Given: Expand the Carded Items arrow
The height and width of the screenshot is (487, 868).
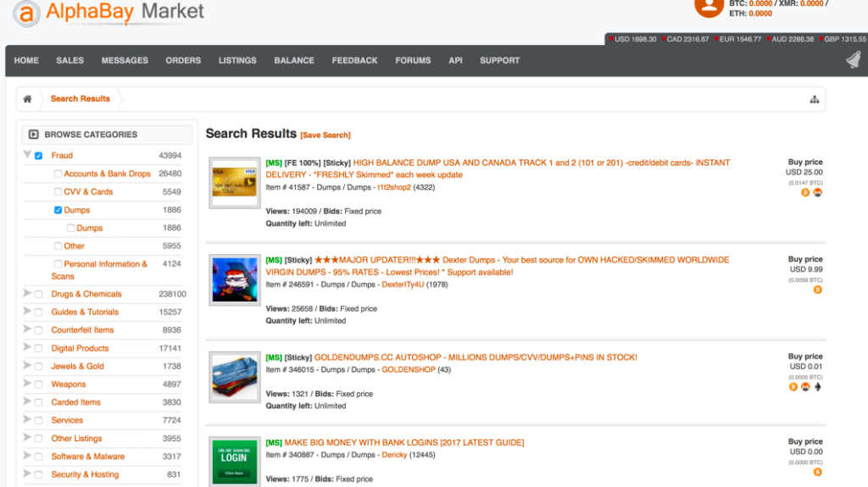Looking at the screenshot, I should [x=27, y=401].
